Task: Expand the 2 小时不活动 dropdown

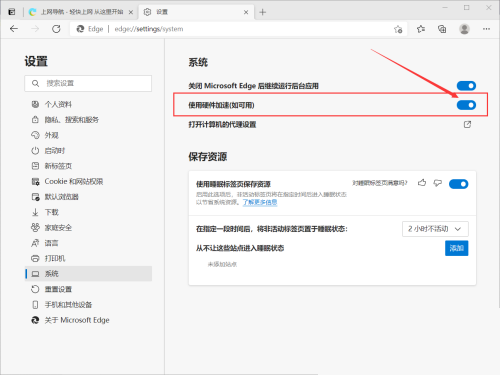Action: 435,229
